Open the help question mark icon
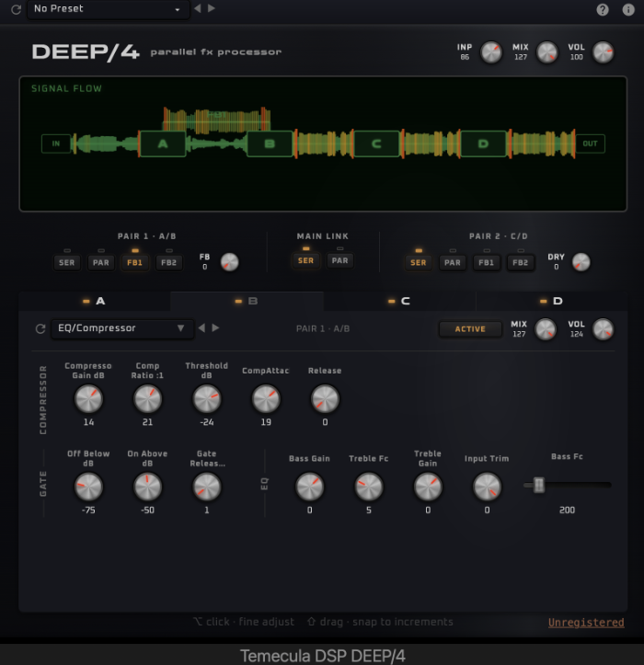This screenshot has height=665, width=644. [x=603, y=9]
